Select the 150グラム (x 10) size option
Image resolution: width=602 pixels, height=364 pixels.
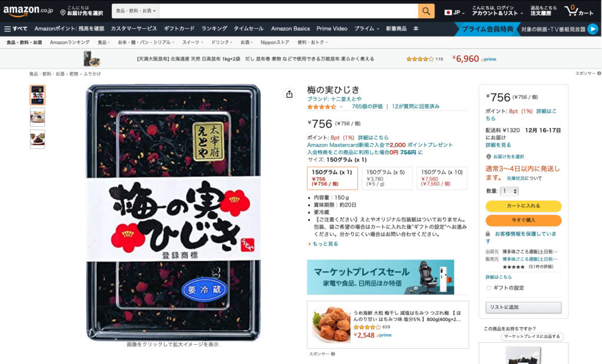(x=442, y=178)
